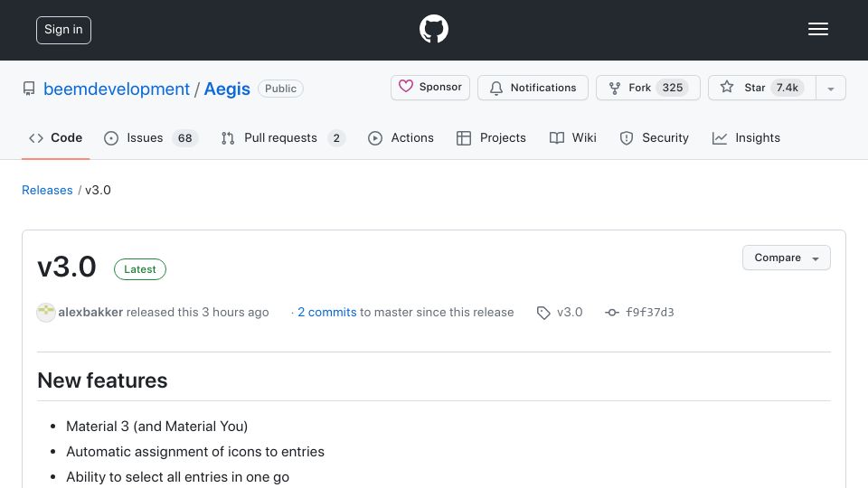This screenshot has width=868, height=488.
Task: Click the Projects table icon
Action: point(463,138)
